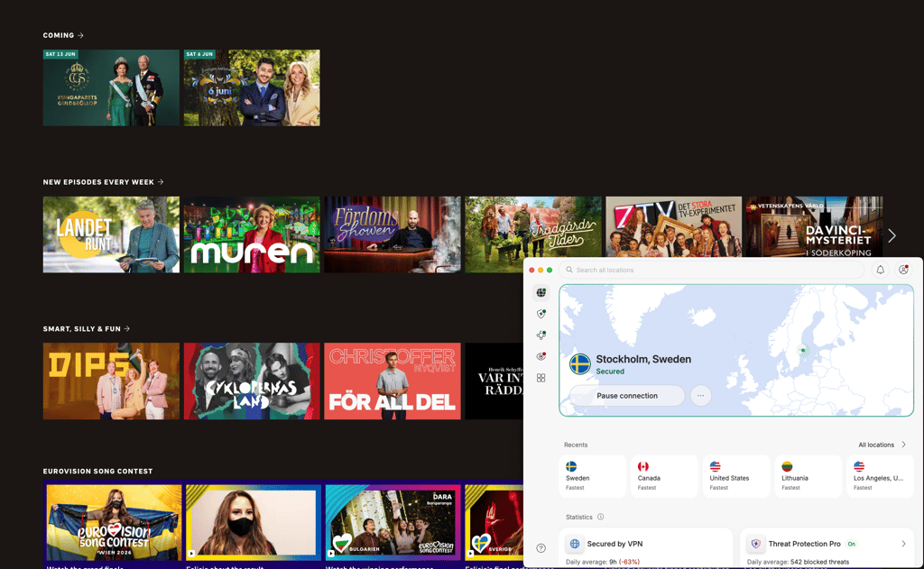Open the help question mark icon in NordVPN

tap(541, 548)
